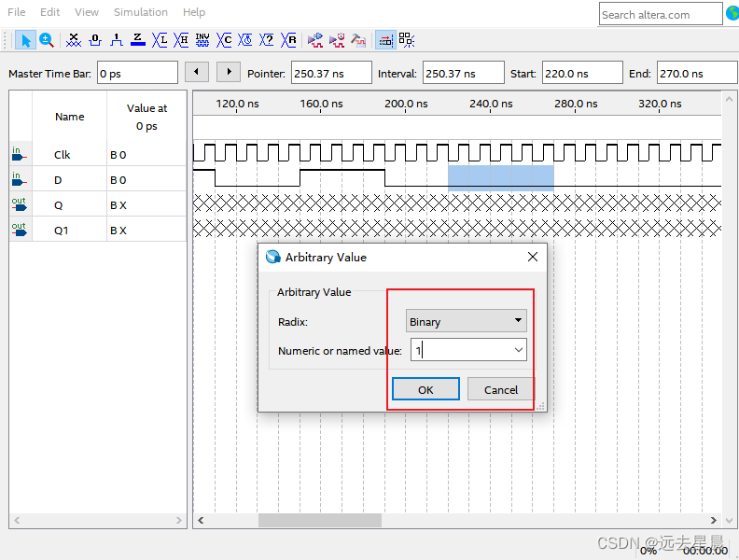Open the Count Value (C) tool
The height and width of the screenshot is (560, 739).
click(x=224, y=40)
